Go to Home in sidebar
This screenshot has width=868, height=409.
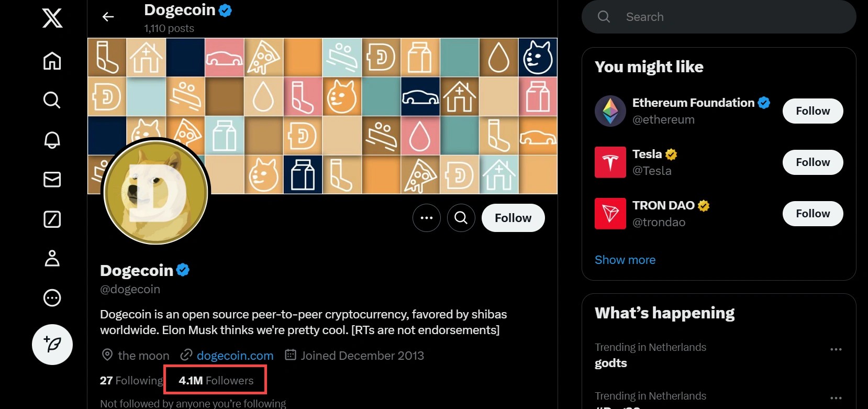[x=52, y=61]
